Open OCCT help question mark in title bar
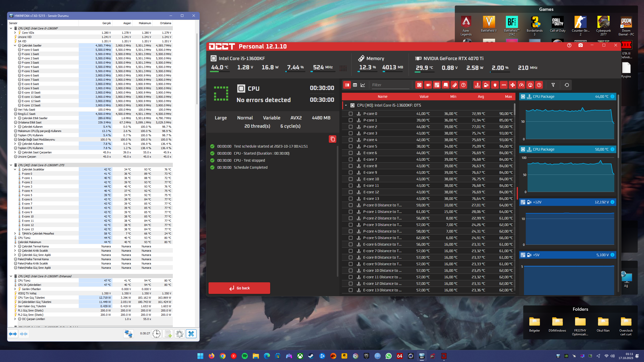Image resolution: width=644 pixels, height=362 pixels. pyautogui.click(x=569, y=45)
